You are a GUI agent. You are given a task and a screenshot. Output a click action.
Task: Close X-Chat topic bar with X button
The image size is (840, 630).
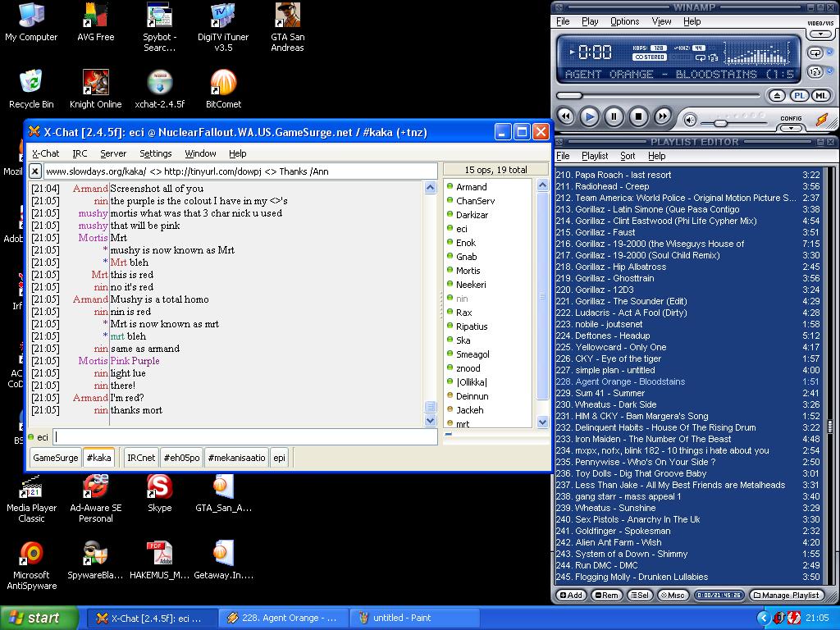(x=34, y=171)
